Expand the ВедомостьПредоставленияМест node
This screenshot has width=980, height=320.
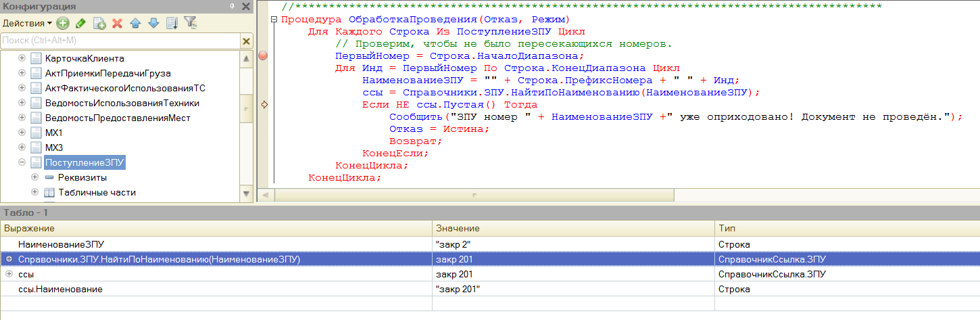pos(22,118)
